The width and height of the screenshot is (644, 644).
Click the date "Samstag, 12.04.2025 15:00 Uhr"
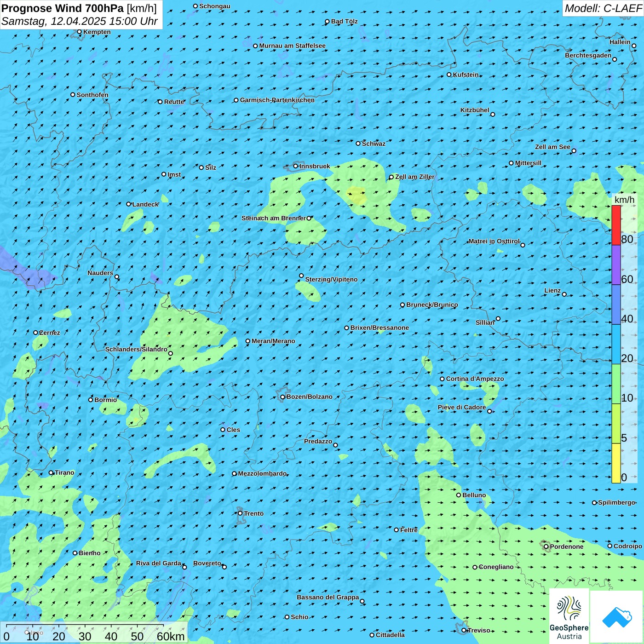80,21
